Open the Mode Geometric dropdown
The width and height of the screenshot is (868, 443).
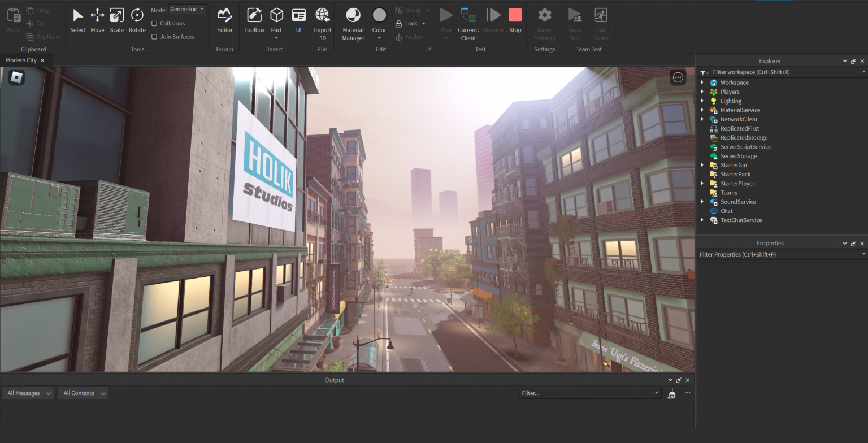(x=187, y=9)
